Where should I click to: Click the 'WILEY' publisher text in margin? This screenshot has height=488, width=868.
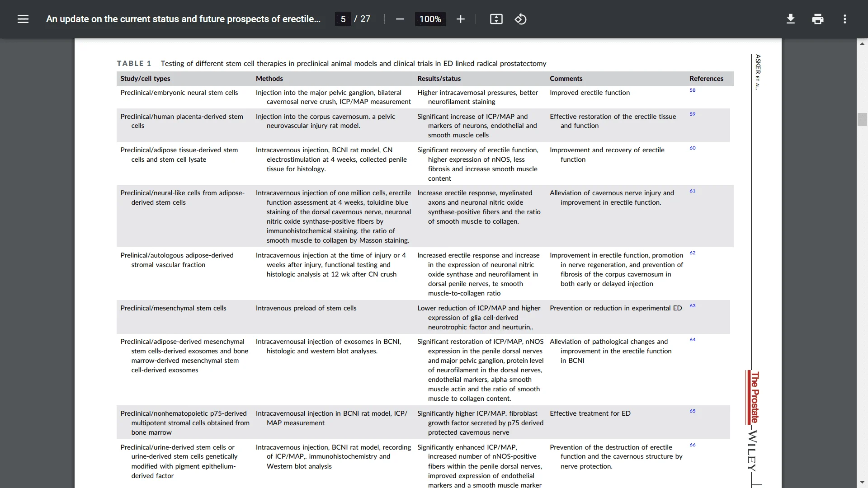[752, 450]
